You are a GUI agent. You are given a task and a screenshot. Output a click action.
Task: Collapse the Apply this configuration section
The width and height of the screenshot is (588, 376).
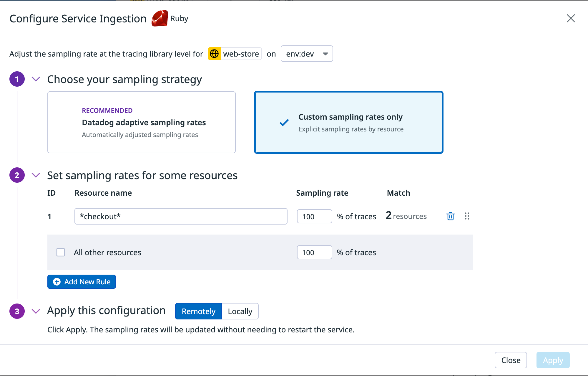36,311
